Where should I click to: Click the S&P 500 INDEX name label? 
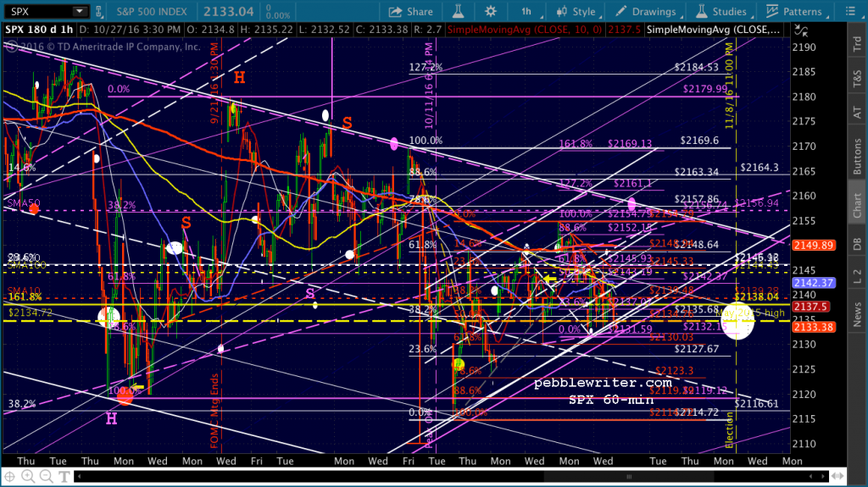click(152, 11)
